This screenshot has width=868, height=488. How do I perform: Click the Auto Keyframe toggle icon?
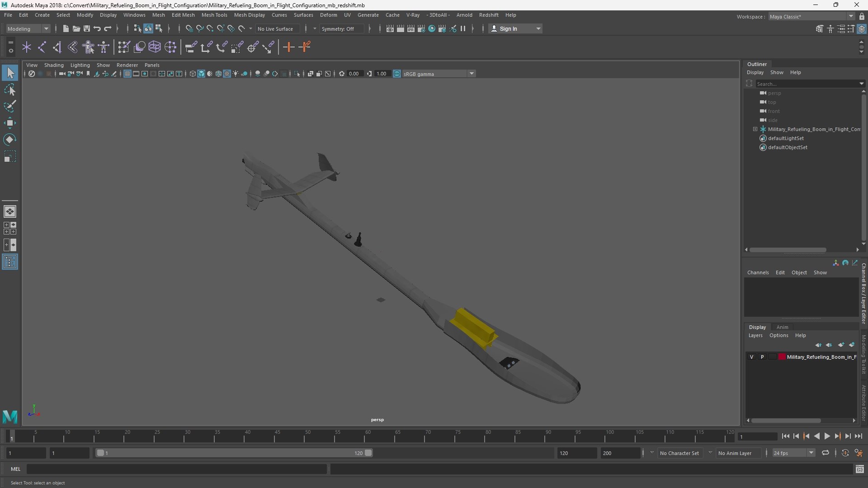[x=845, y=453]
